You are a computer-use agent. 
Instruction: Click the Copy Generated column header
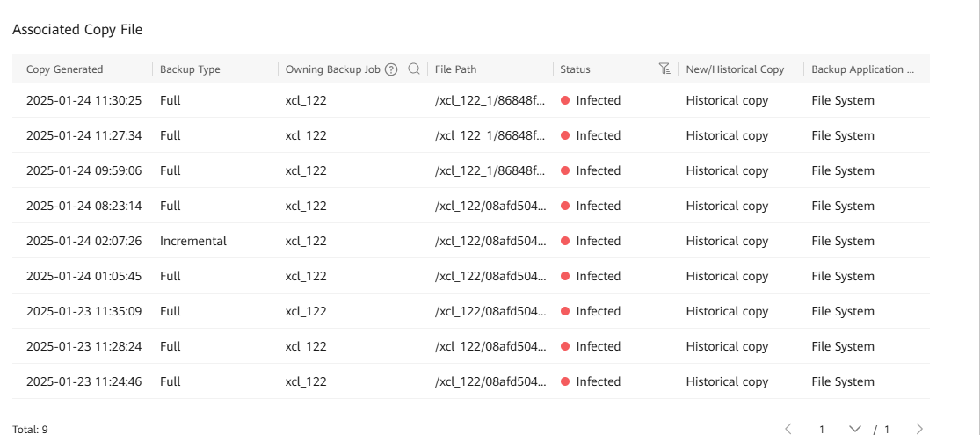tap(65, 69)
